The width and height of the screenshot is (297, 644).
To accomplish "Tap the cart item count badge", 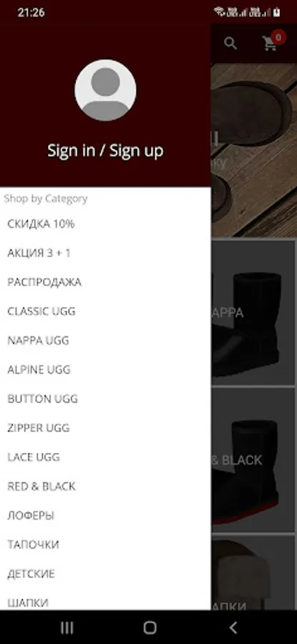I will pyautogui.click(x=278, y=38).
